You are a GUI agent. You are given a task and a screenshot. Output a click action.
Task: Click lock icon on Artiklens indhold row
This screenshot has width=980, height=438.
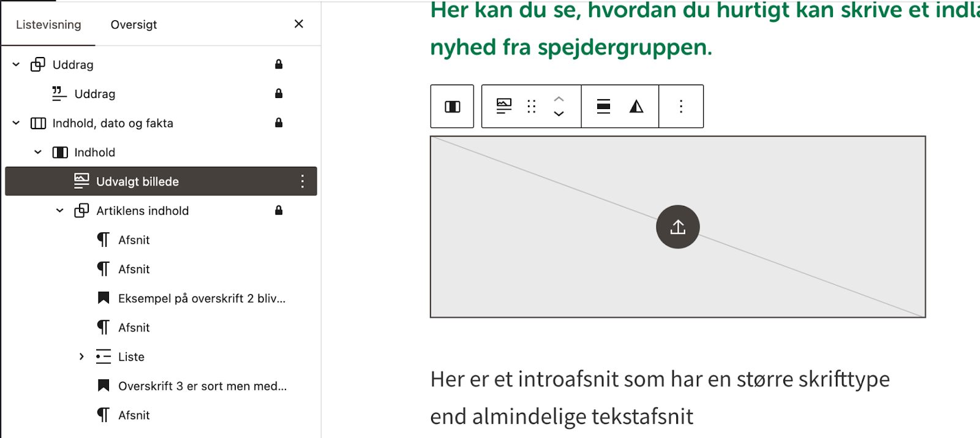(x=279, y=211)
